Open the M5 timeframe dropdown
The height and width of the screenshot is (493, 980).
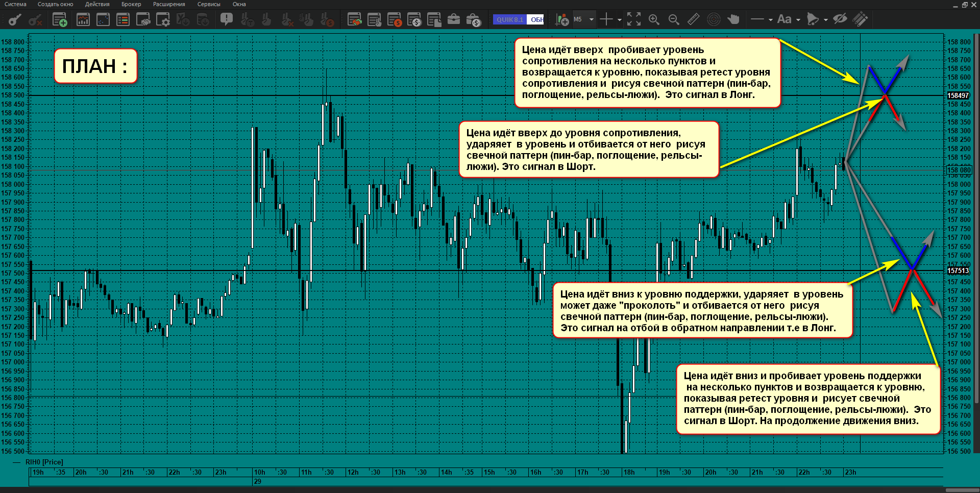coord(584,19)
